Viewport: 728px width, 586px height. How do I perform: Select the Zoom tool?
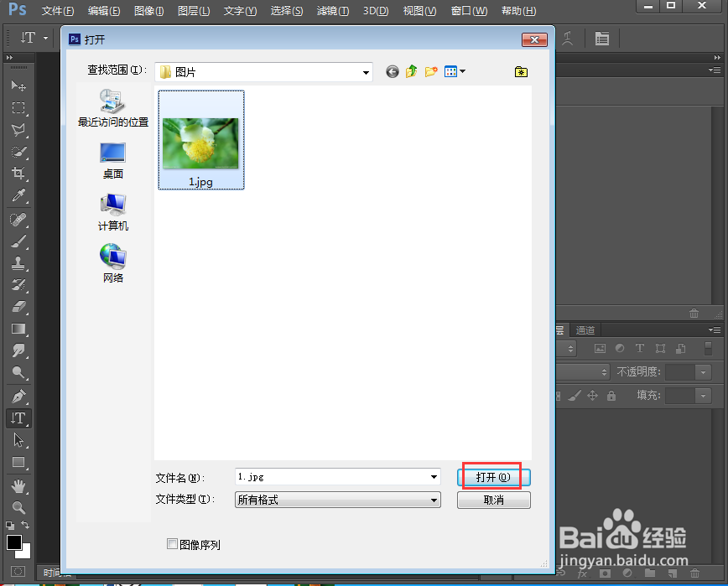[x=18, y=507]
